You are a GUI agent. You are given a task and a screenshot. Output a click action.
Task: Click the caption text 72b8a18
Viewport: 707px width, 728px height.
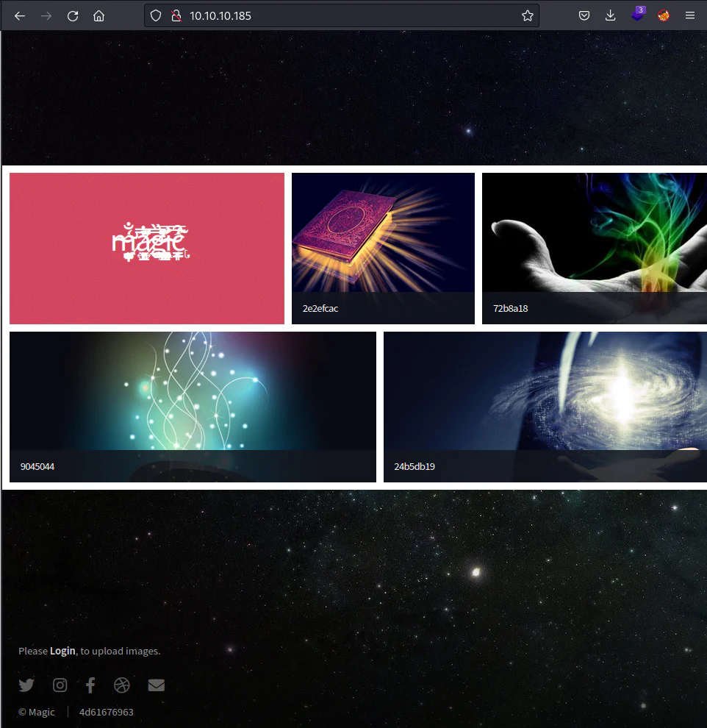coord(510,308)
